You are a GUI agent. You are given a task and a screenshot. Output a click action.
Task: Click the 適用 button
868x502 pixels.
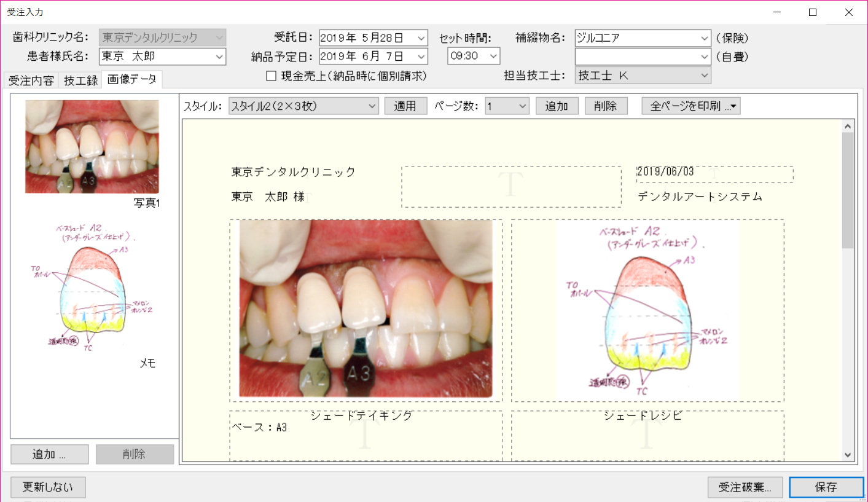pos(405,106)
